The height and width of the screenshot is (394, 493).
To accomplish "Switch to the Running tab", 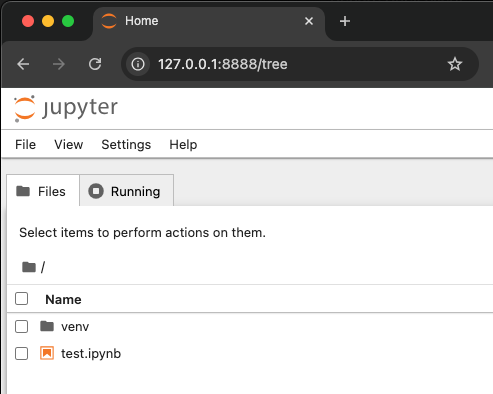I will click(127, 191).
